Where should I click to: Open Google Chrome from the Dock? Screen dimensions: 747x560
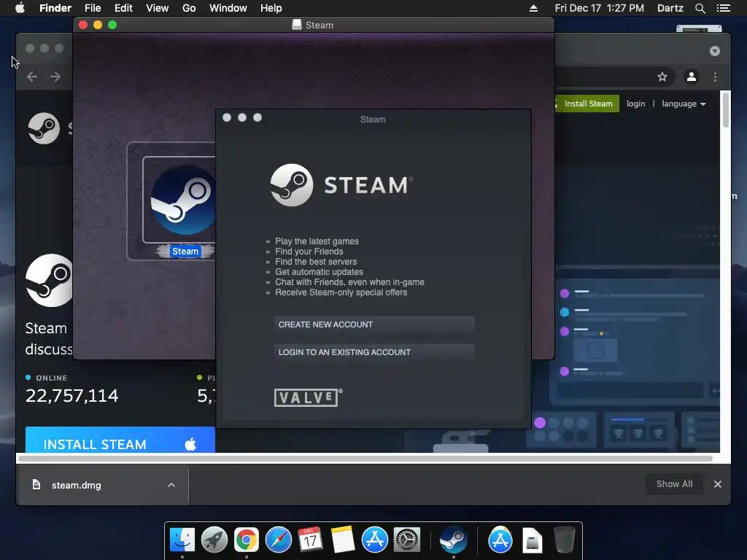tap(247, 540)
